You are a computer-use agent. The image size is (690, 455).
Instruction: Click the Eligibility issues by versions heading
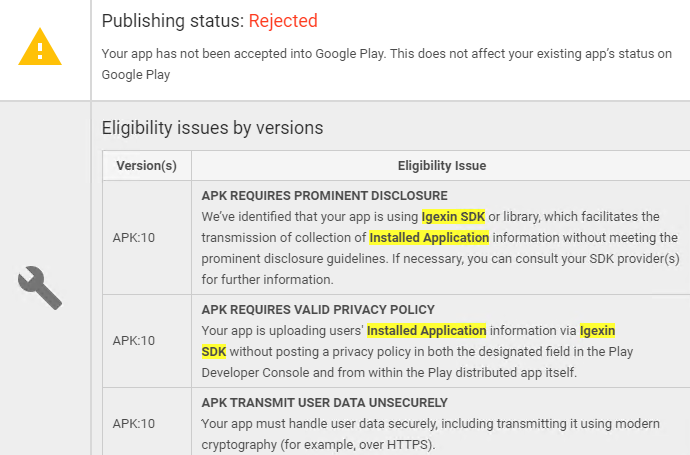coord(213,128)
